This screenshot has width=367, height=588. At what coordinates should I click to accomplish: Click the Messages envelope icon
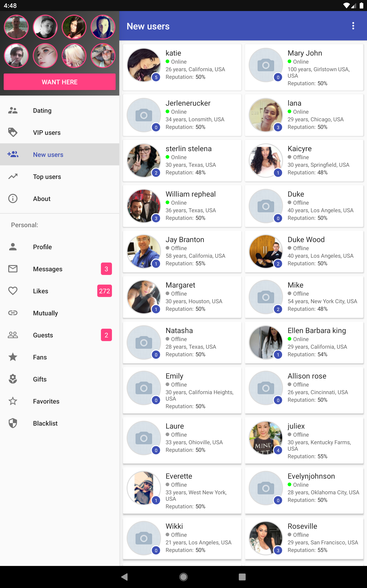click(x=13, y=269)
